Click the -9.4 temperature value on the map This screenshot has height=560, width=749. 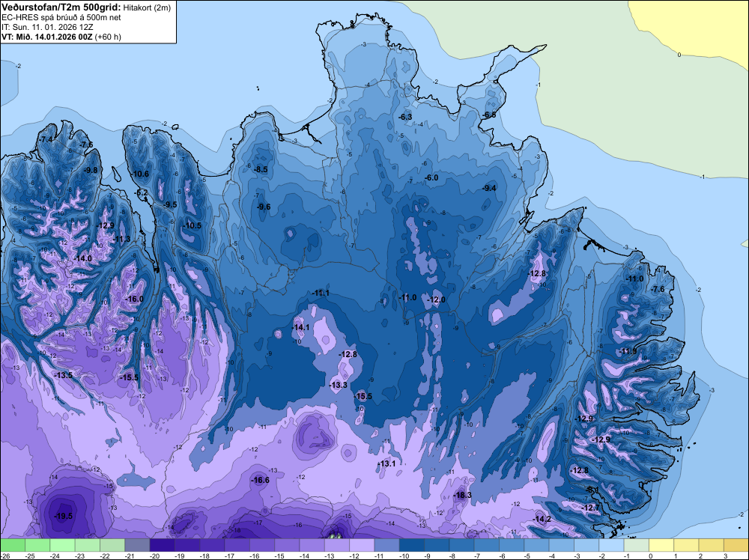click(490, 188)
